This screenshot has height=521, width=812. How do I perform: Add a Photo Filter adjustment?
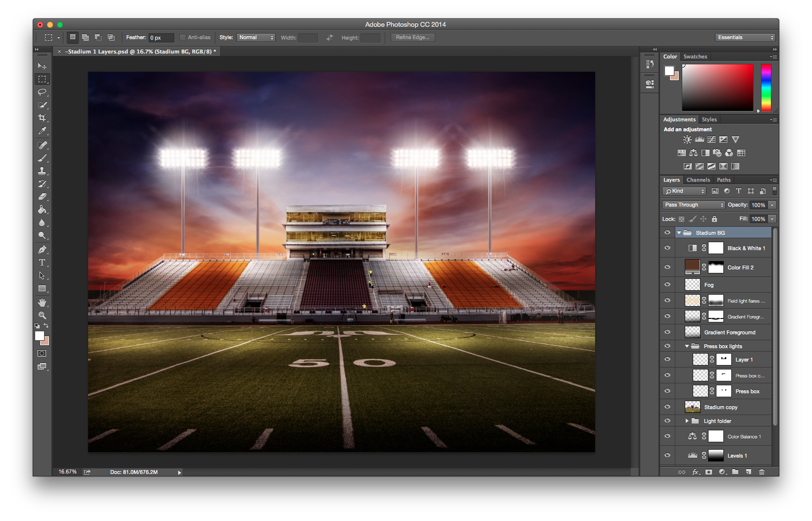point(717,153)
